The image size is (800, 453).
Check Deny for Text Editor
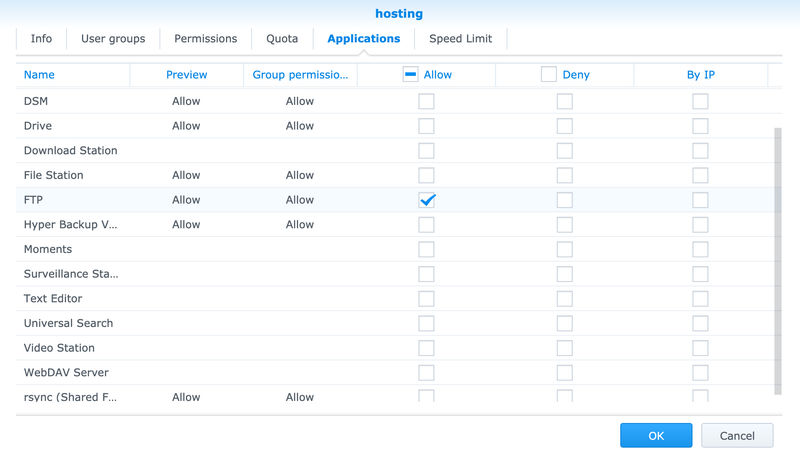tap(565, 299)
